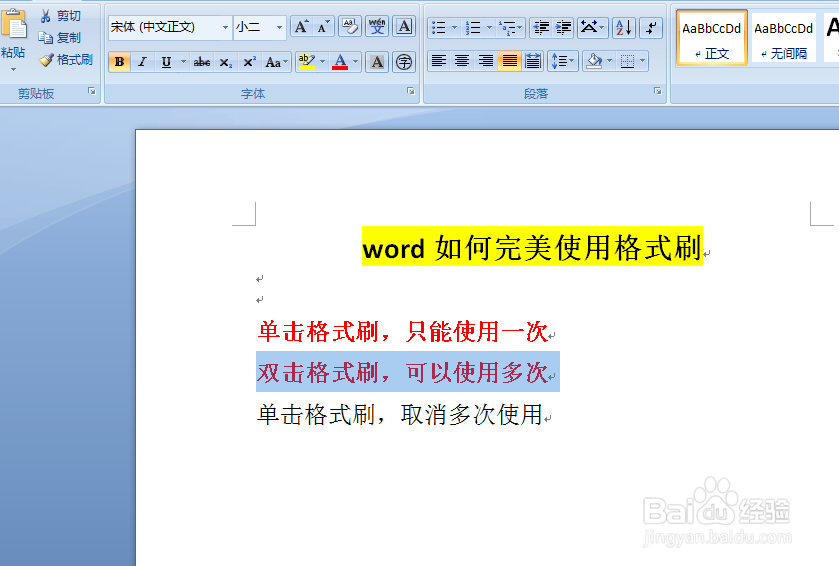
Task: Align text right
Action: tap(486, 62)
